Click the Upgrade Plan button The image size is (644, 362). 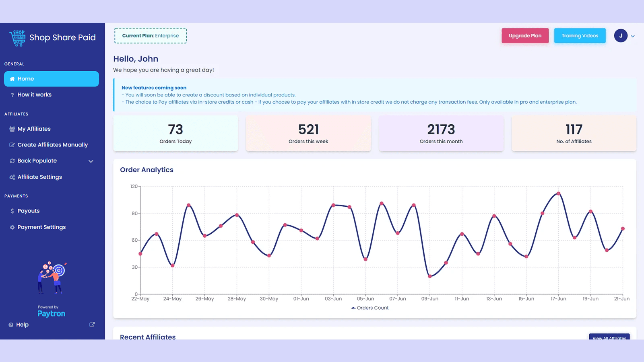pyautogui.click(x=525, y=35)
